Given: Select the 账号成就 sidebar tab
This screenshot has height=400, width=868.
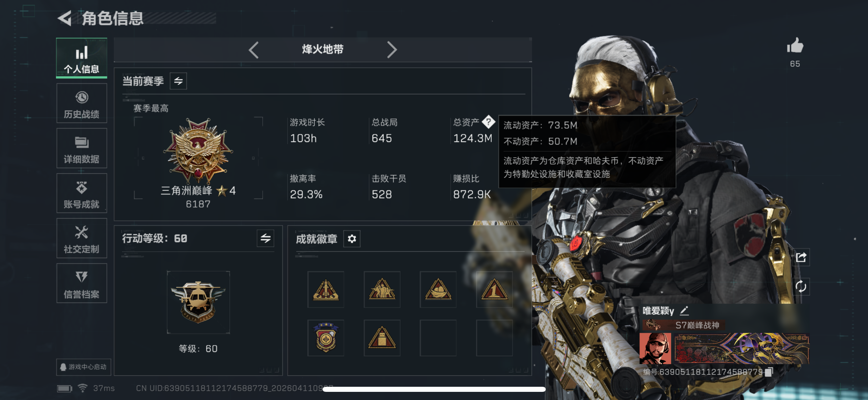Looking at the screenshot, I should click(82, 193).
